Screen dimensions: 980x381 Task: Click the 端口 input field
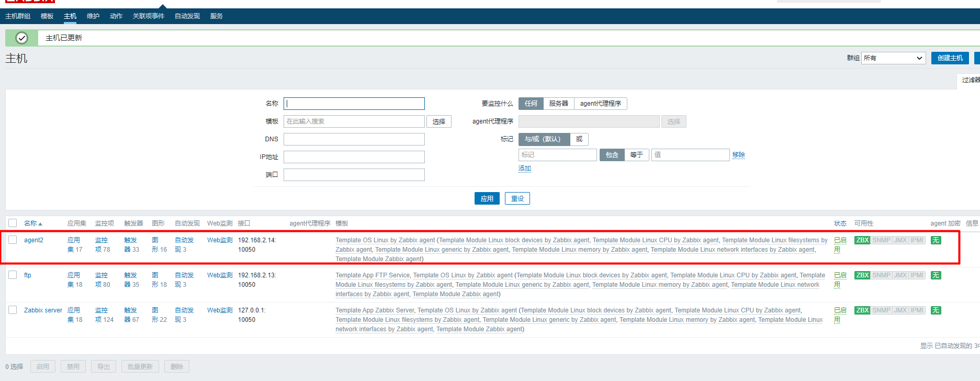(354, 175)
